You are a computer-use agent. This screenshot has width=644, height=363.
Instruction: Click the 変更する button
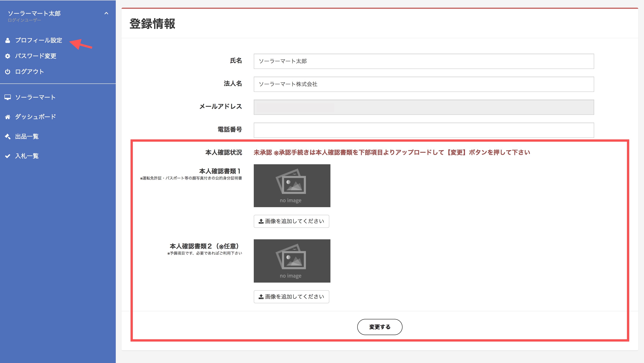(x=380, y=327)
